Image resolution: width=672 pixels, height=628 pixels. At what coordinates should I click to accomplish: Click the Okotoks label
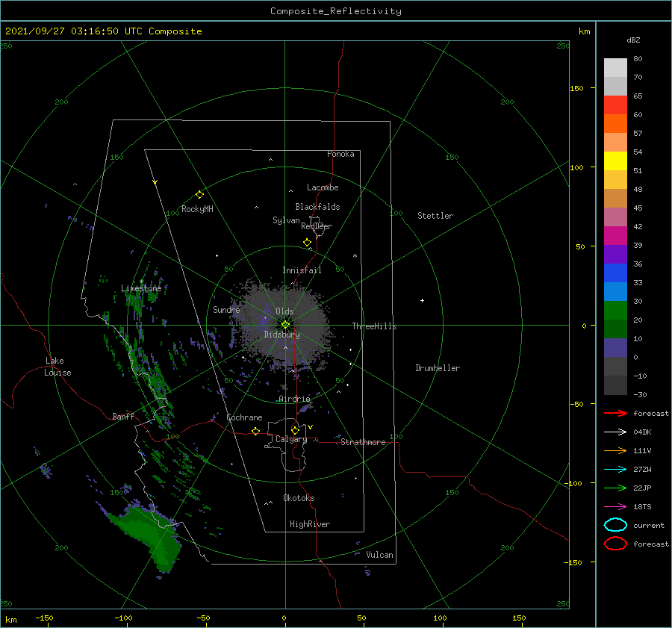click(299, 498)
